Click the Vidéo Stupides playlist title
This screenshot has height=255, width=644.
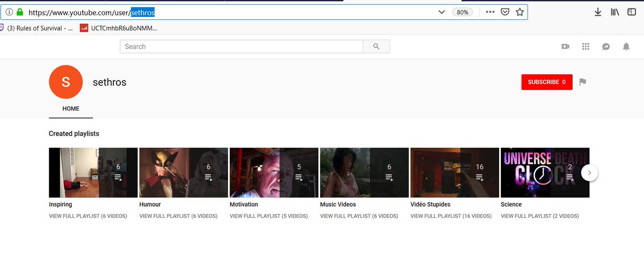430,205
